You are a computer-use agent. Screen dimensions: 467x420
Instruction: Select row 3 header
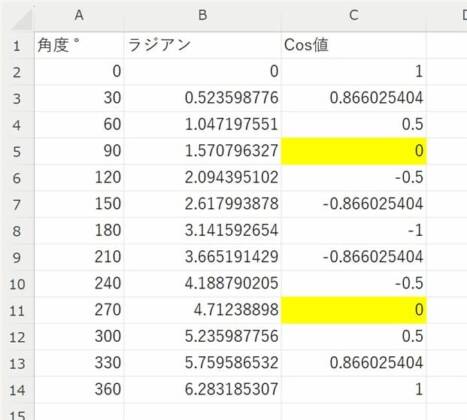17,98
